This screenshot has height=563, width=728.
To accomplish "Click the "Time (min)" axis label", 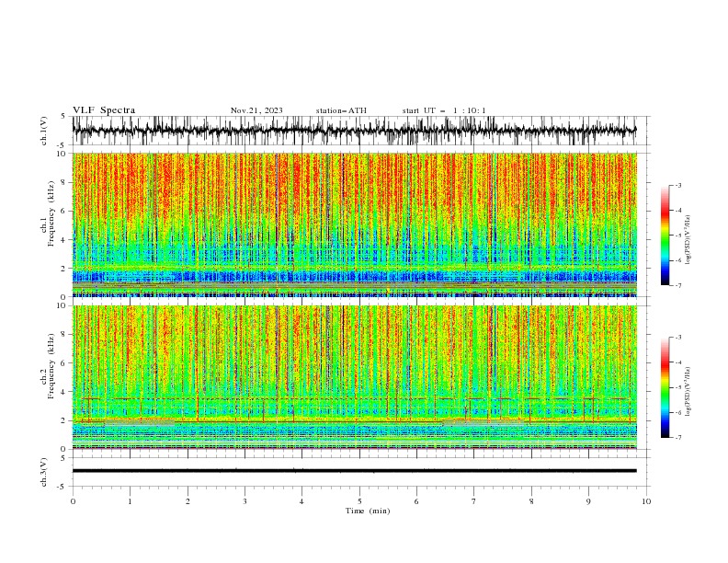I will point(368,511).
